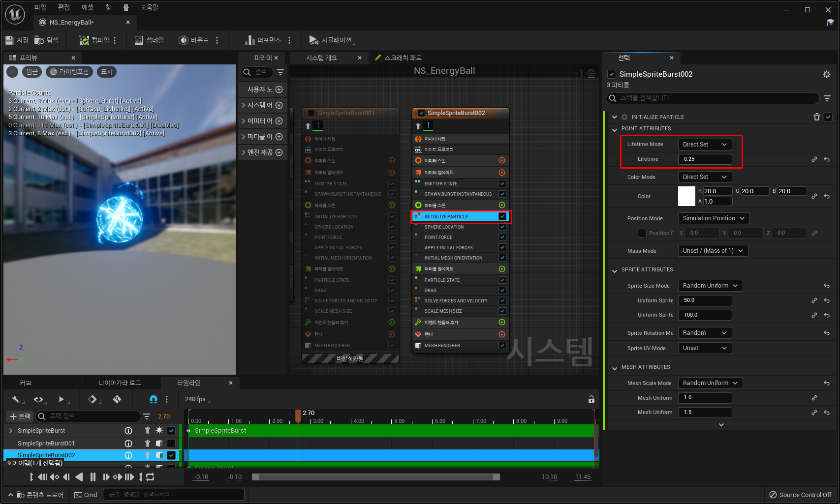Click the +트랙 add track button
840x504 pixels.
tap(20, 416)
